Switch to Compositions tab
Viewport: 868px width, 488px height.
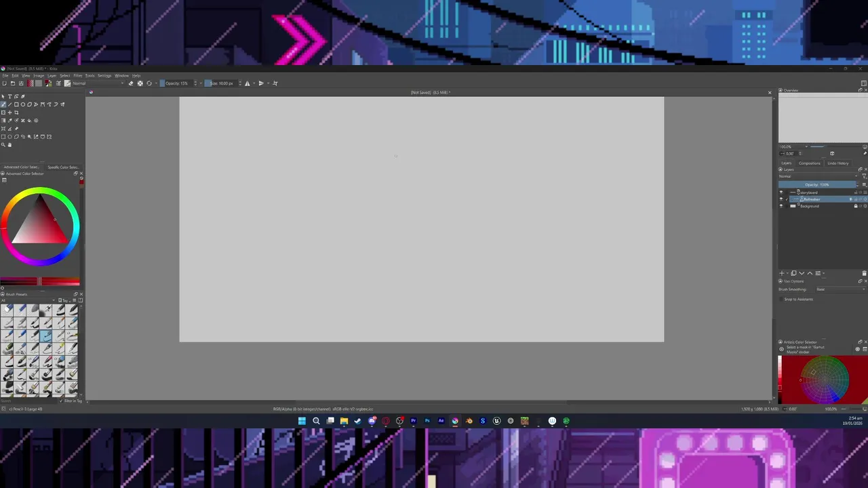tap(809, 163)
